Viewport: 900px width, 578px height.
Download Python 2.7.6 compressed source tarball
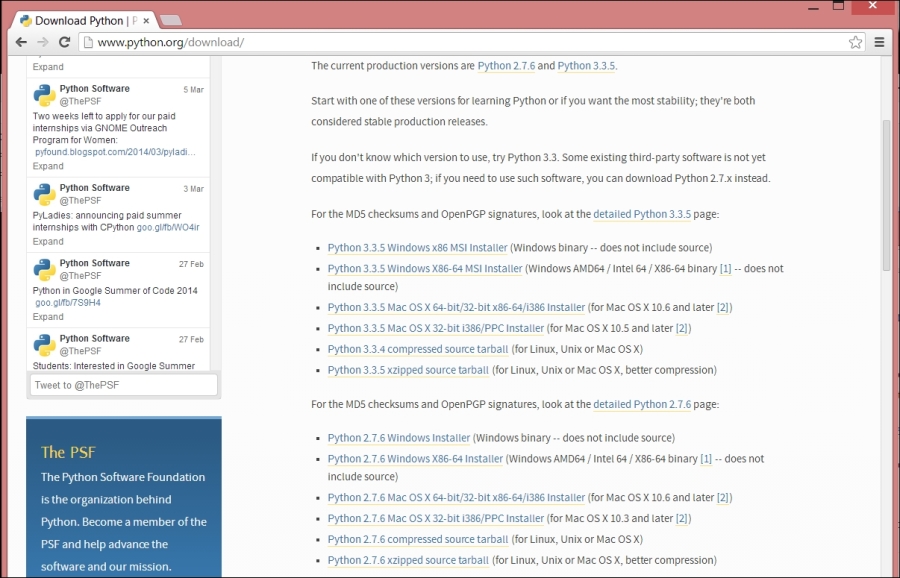point(418,540)
